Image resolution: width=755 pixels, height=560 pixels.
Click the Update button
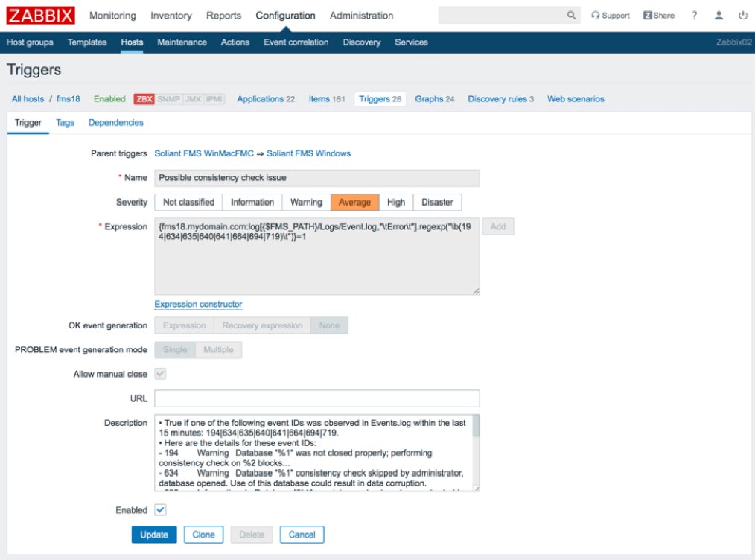pos(154,535)
